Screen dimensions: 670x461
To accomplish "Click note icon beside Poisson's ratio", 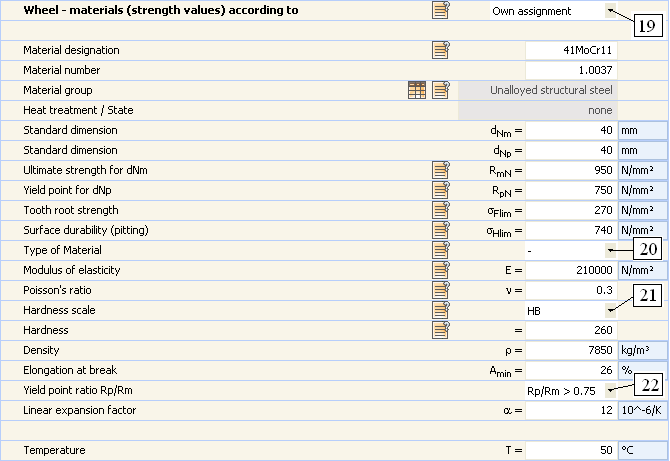I will [x=441, y=290].
